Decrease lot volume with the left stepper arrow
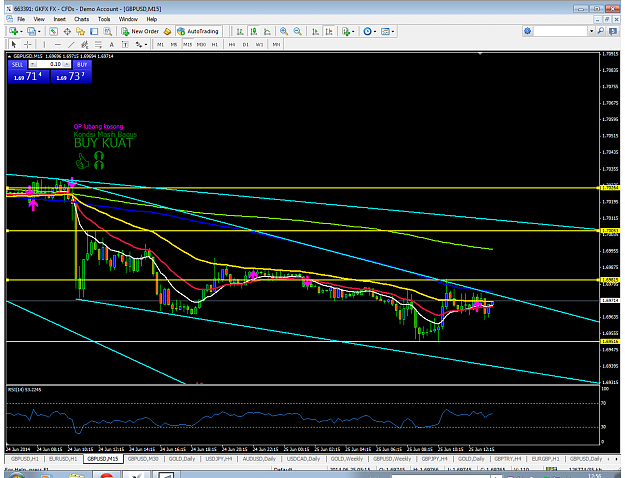This screenshot has width=625, height=478. pos(33,64)
